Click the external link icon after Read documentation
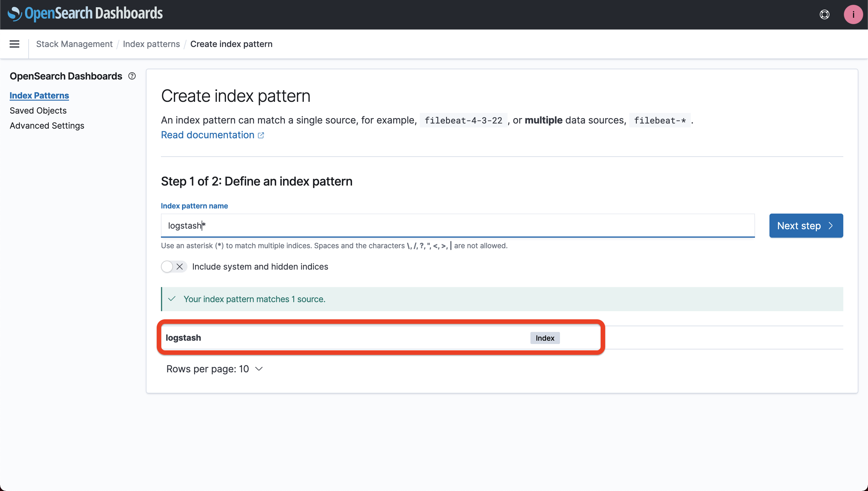This screenshot has height=491, width=868. [x=261, y=135]
